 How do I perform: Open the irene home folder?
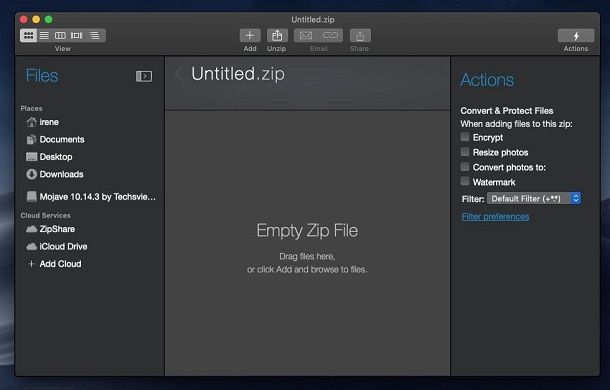pos(42,122)
